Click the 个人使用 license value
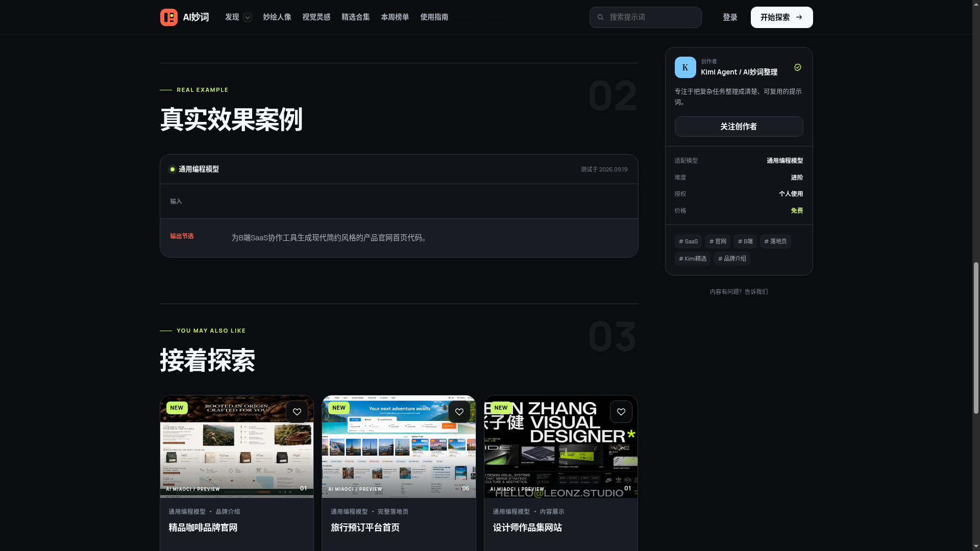The height and width of the screenshot is (551, 980). [791, 194]
